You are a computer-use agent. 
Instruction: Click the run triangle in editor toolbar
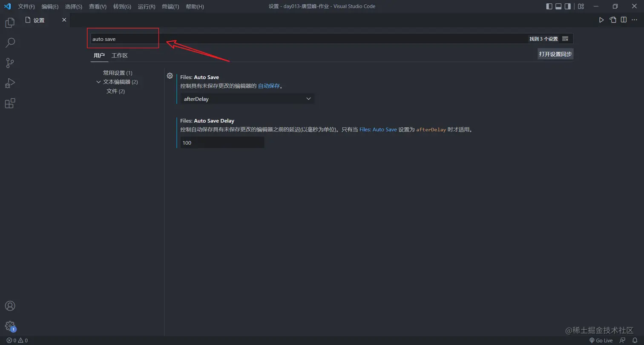pyautogui.click(x=601, y=20)
